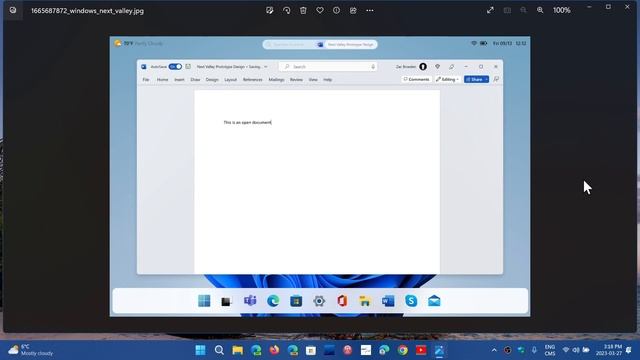Click the search pill atop the pictured desktop
The height and width of the screenshot is (360, 640).
click(320, 44)
